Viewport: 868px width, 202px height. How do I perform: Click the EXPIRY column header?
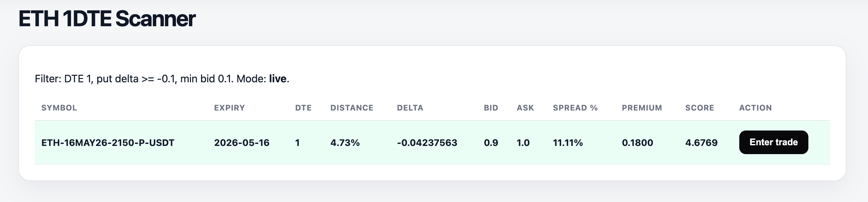click(x=230, y=108)
